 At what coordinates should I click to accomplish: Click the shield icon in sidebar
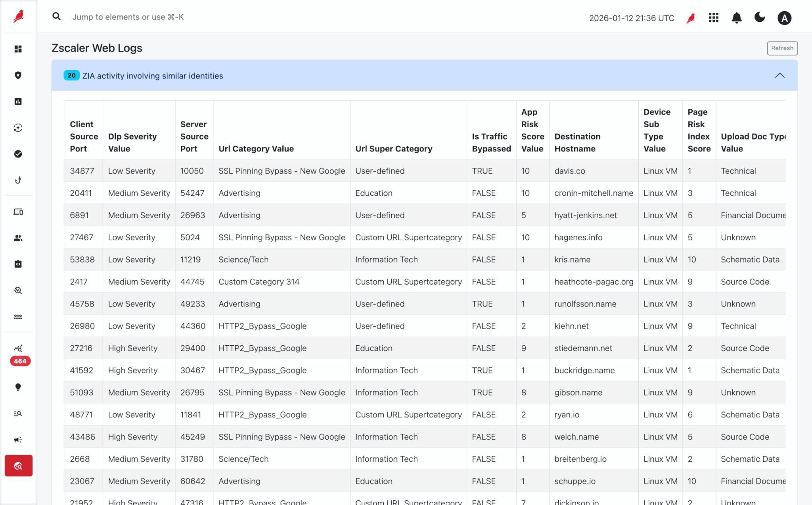pyautogui.click(x=18, y=75)
